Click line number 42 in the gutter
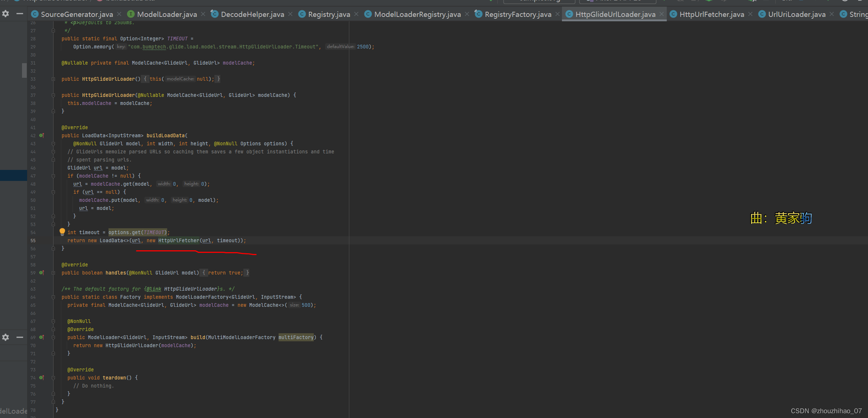This screenshot has width=868, height=418. (33, 135)
